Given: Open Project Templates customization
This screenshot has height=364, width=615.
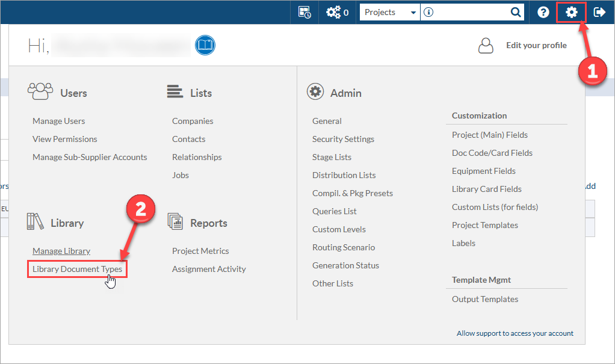Looking at the screenshot, I should tap(485, 225).
